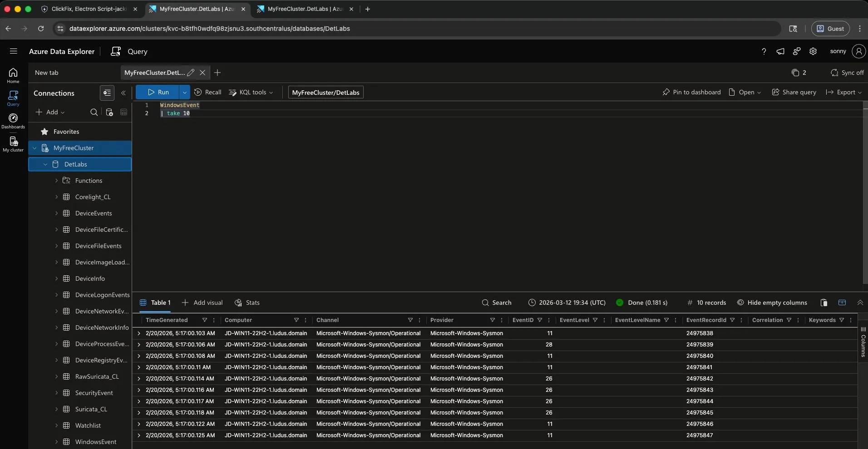Collapse the DetLabs database node
The height and width of the screenshot is (449, 868).
(x=45, y=164)
